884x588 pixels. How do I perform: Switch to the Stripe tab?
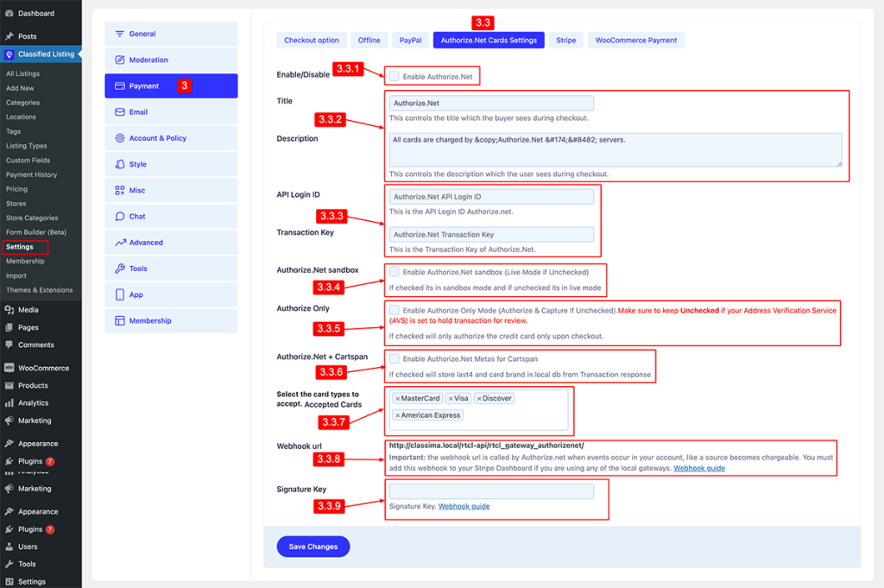566,40
